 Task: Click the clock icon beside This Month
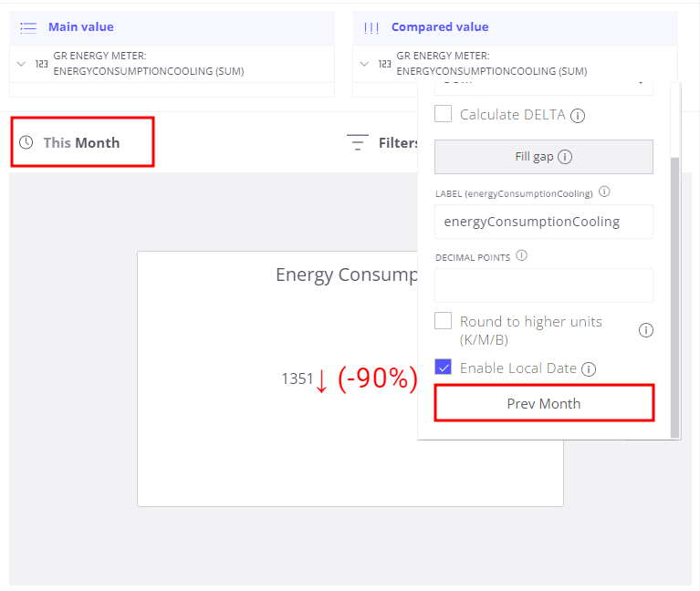point(26,142)
